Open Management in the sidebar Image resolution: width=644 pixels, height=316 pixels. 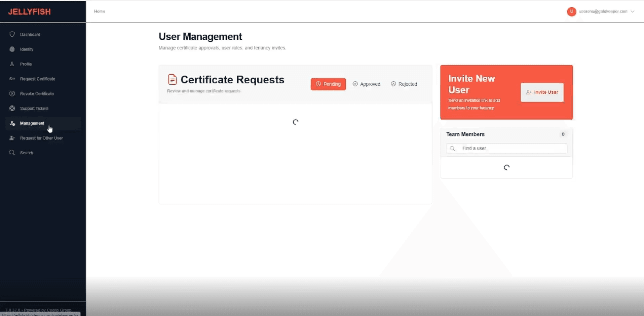pos(32,123)
